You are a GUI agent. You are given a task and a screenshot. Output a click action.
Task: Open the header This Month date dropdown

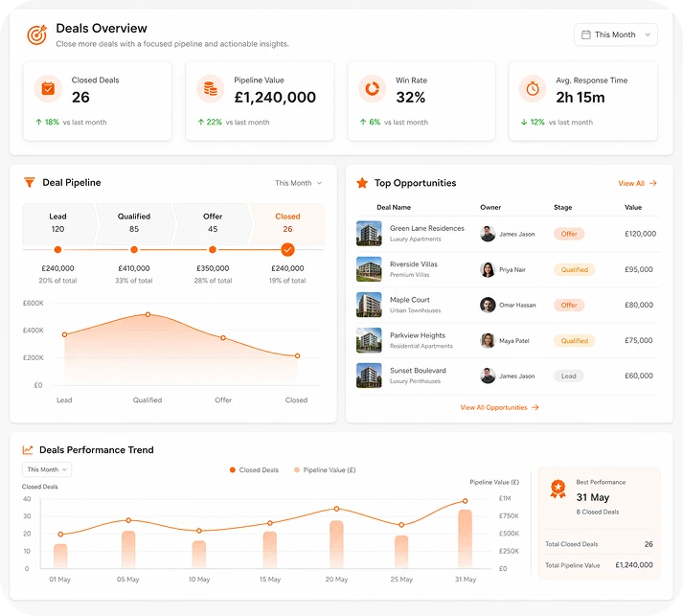point(616,34)
